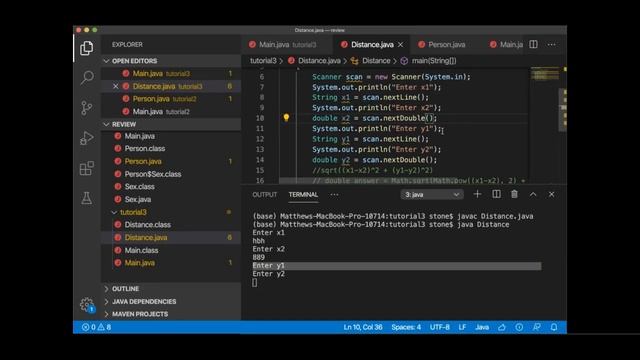Open Person.class in REVIEW folder

pos(171,149)
